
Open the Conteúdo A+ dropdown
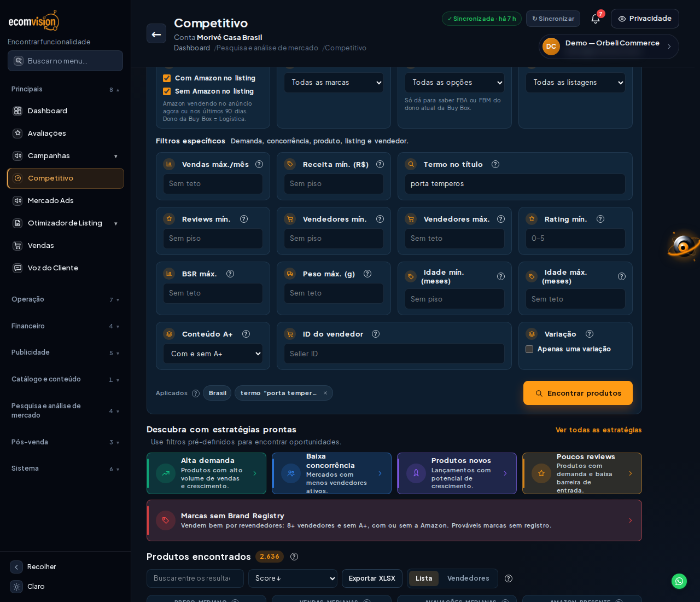[213, 354]
